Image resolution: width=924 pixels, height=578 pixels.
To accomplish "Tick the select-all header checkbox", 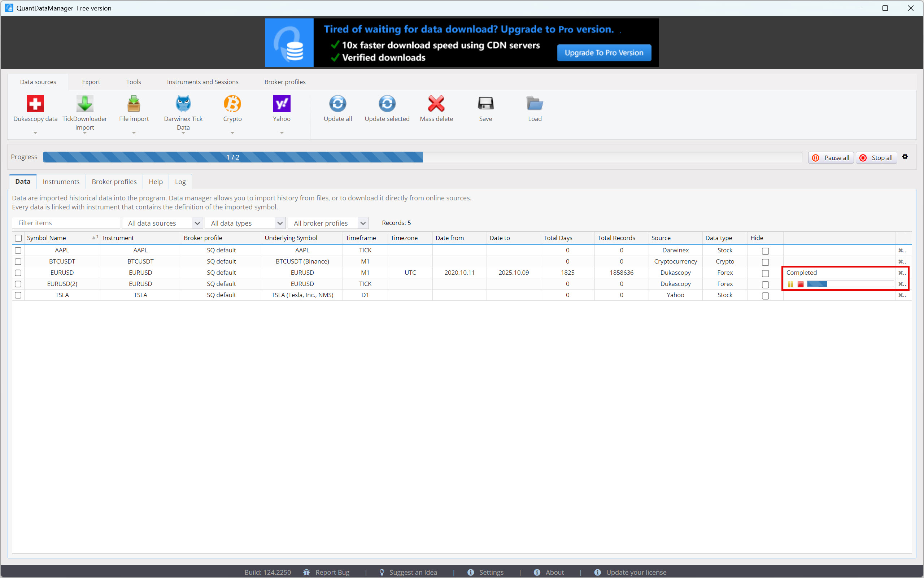I will point(18,238).
